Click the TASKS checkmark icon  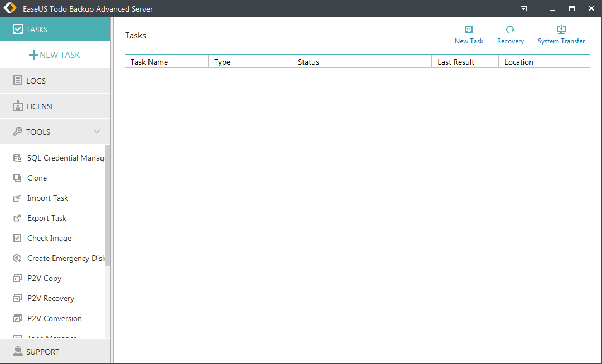(x=18, y=29)
